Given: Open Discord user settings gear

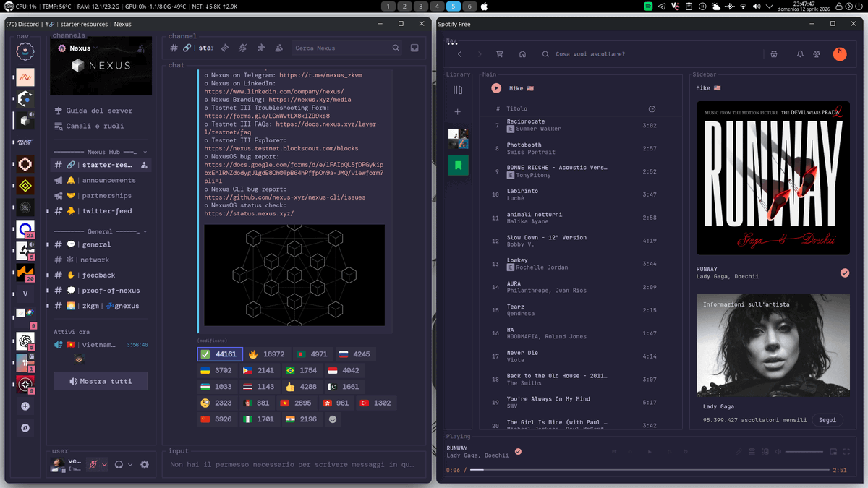Looking at the screenshot, I should pos(143,465).
